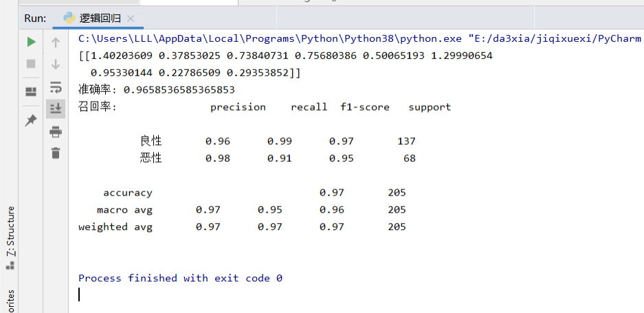The height and width of the screenshot is (313, 644).
Task: Click the 'Process finished with exit code 0' line
Action: click(180, 278)
